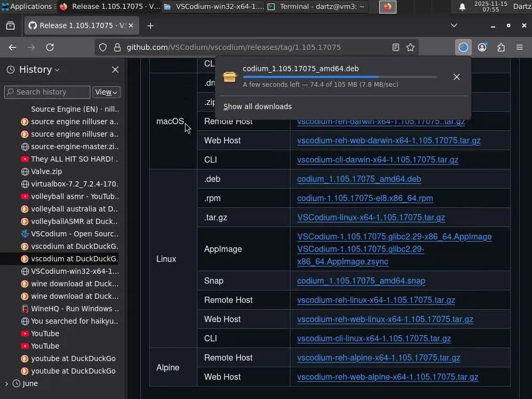Toggle reader view in address bar
Screen dimensions: 532x399
coord(395,47)
